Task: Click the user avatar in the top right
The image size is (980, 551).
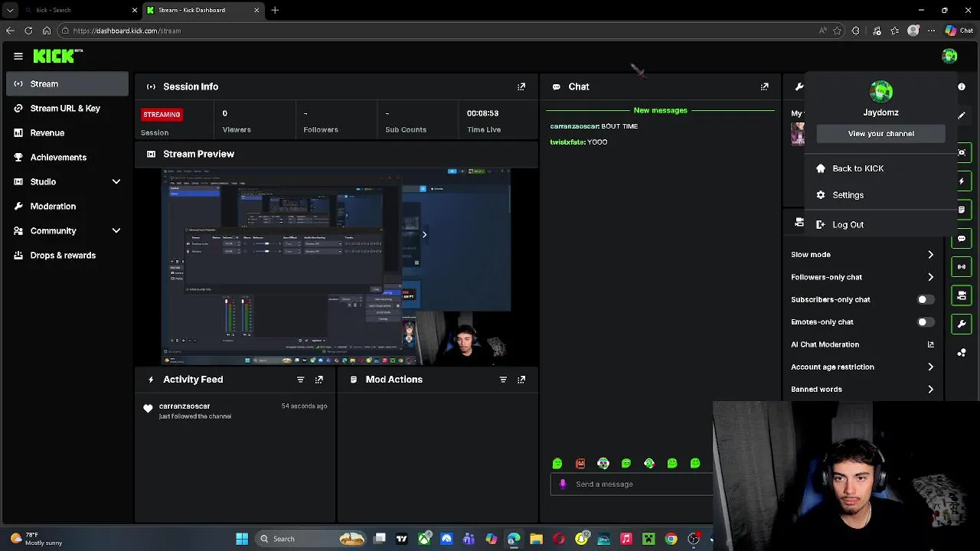Action: (949, 56)
